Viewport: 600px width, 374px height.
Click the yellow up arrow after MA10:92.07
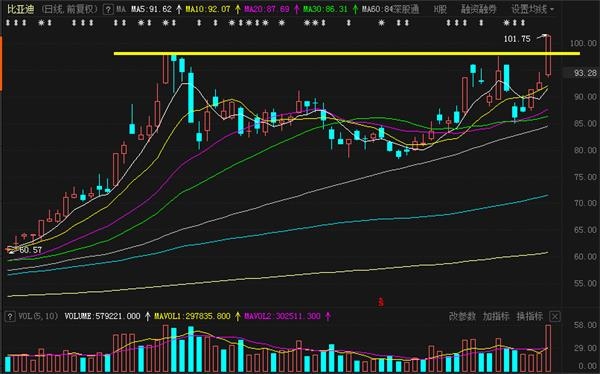pyautogui.click(x=238, y=9)
